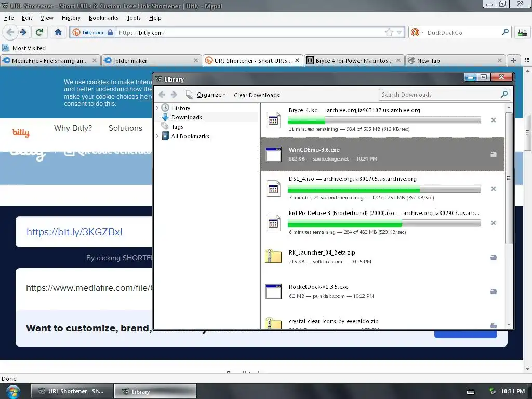Reload the current bitly page

39,33
